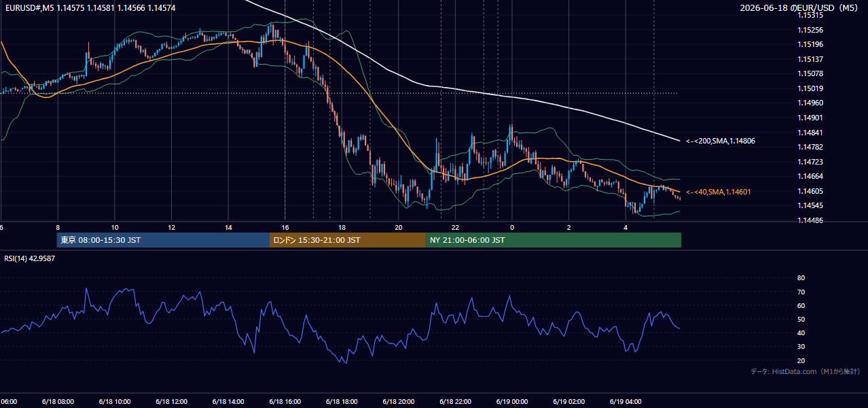Click RSI scale level 30
Viewport: 868px width, 408px height.
[801, 347]
